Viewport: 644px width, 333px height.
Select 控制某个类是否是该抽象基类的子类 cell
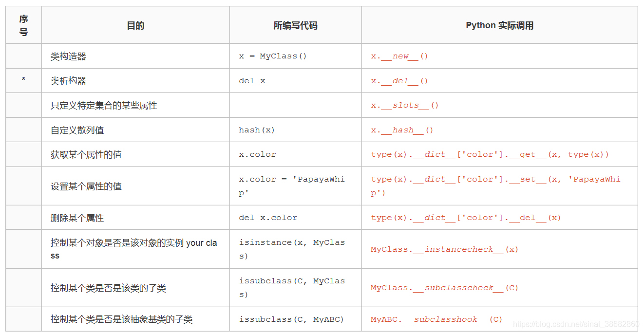tap(135, 319)
